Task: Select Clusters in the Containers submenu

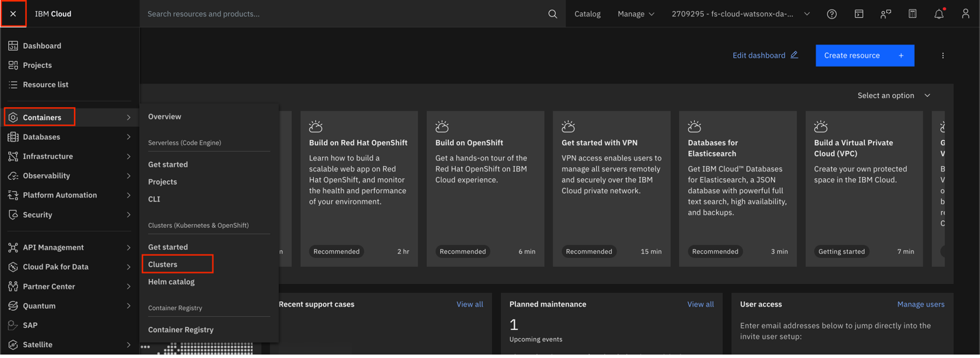Action: [x=163, y=264]
